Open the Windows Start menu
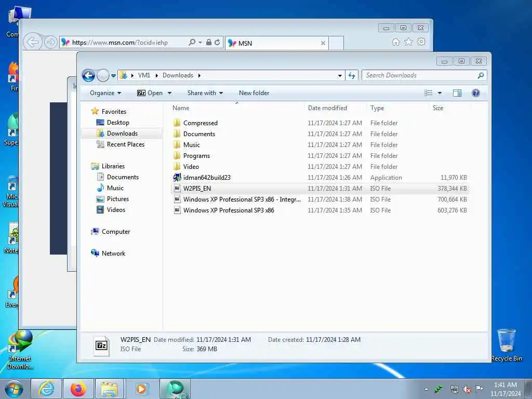The image size is (532, 399). click(x=14, y=389)
